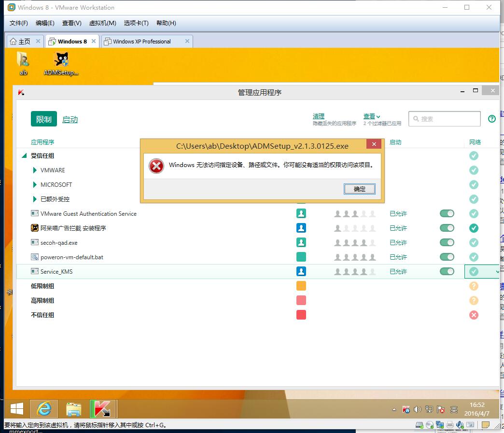The image size is (504, 433).
Task: Click the VMware hard disk status icon
Action: pos(419,425)
